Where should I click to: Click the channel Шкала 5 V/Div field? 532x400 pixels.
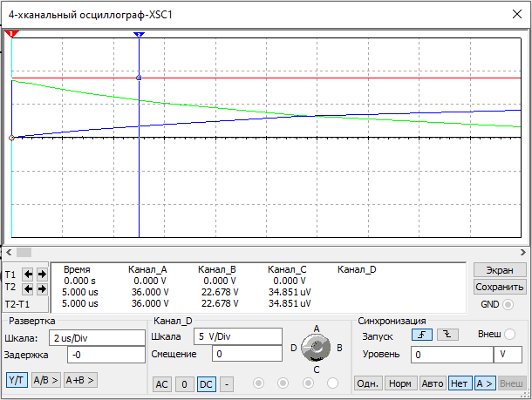(x=238, y=336)
